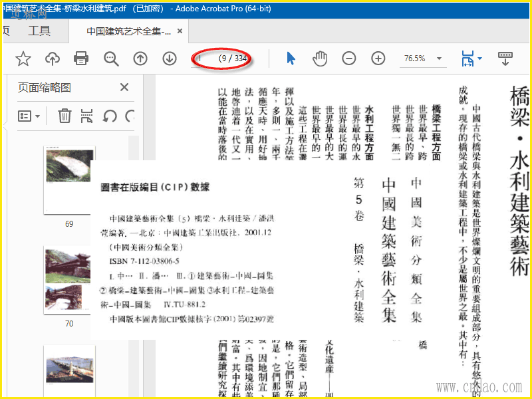
Task: Open the 工具 tab
Action: (39, 31)
